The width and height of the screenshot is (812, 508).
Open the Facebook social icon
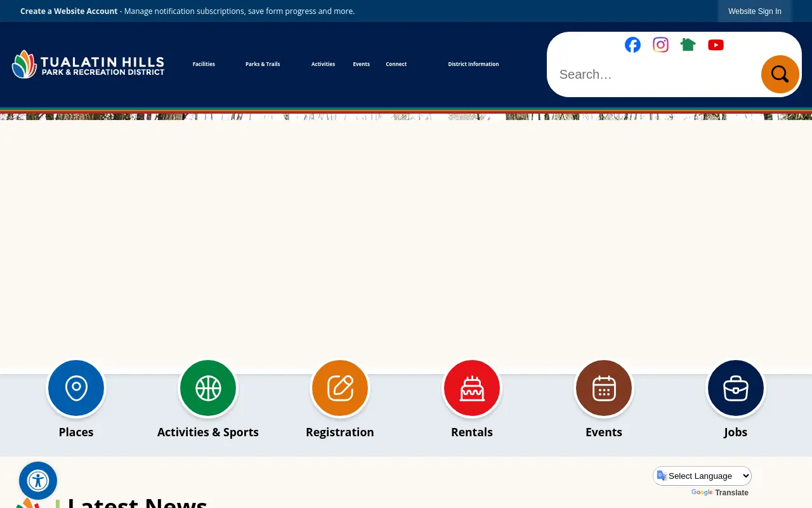632,44
